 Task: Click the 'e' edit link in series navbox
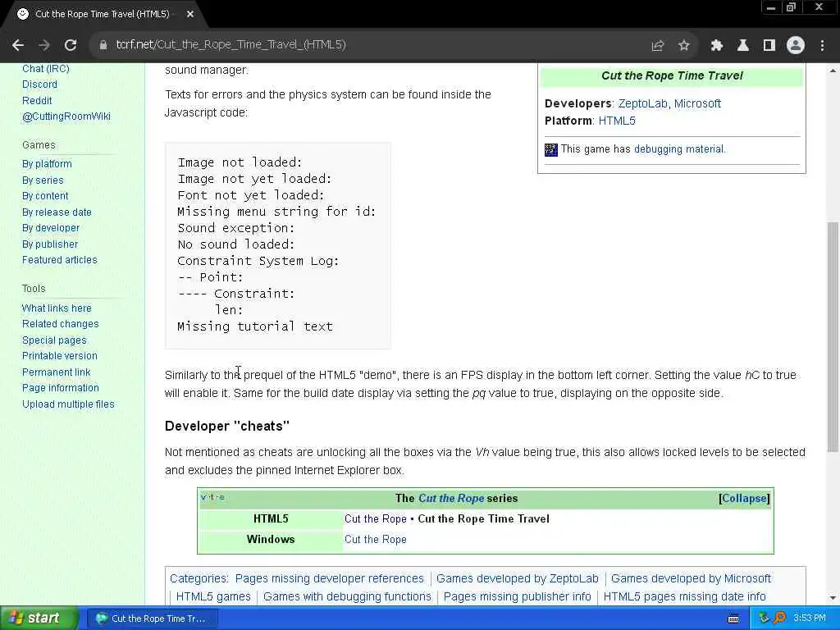(221, 497)
